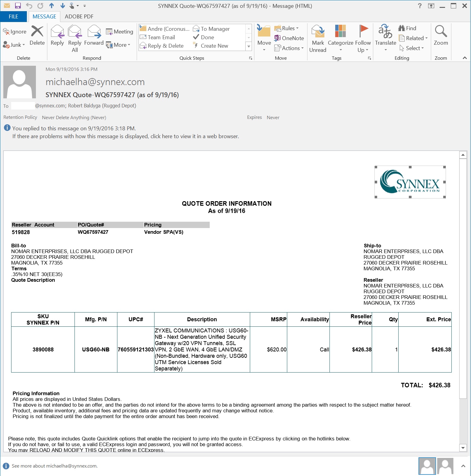
Task: Mark message Done via quick step
Action: [204, 37]
